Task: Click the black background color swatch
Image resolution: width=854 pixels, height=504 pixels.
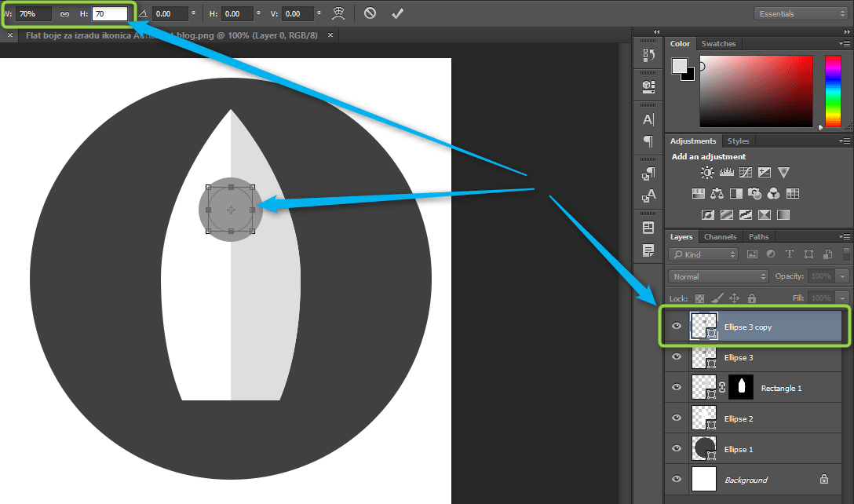Action: pos(690,75)
